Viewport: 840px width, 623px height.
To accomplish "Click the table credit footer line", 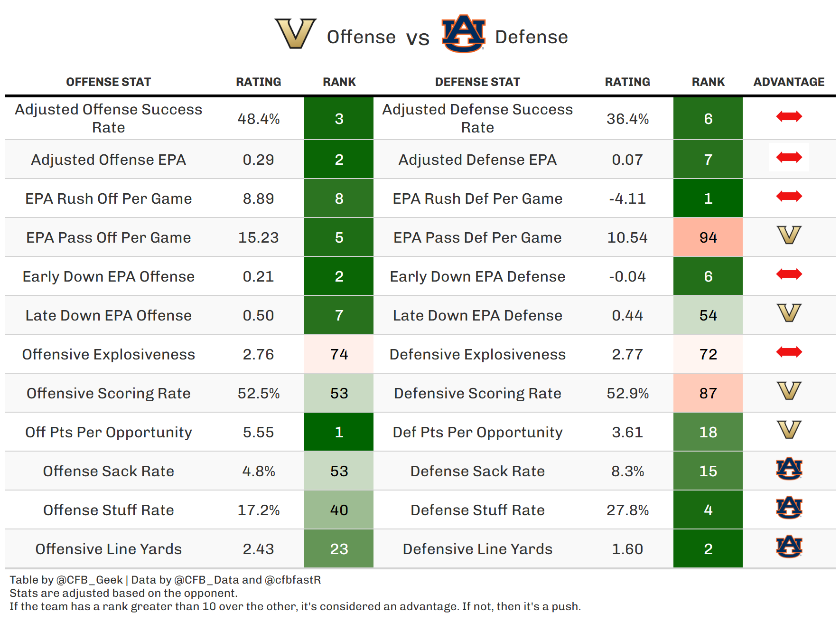I will pos(165,580).
